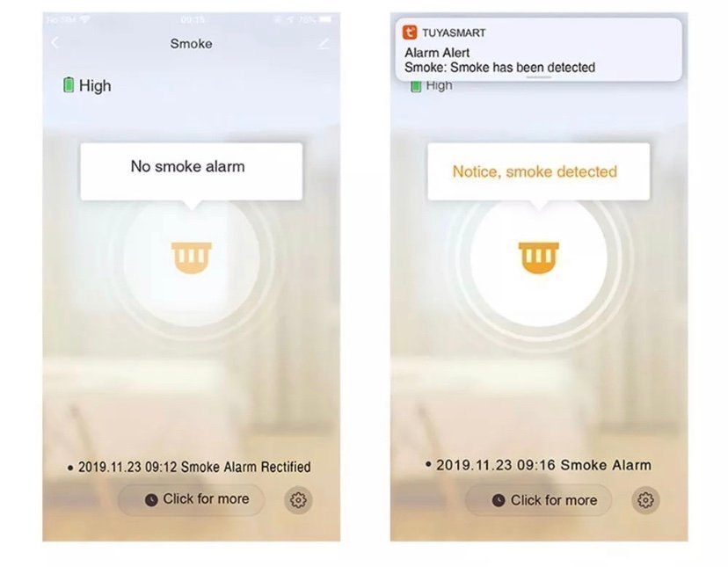Tap back arrow on Smoke screen

pyautogui.click(x=55, y=43)
